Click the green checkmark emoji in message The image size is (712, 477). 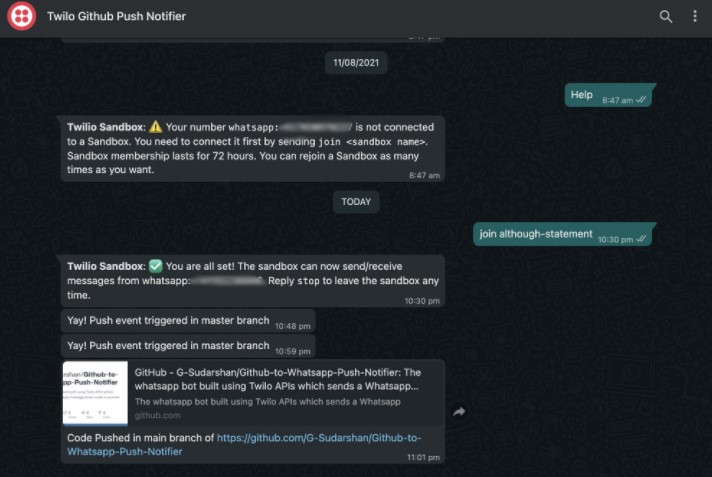tap(155, 266)
